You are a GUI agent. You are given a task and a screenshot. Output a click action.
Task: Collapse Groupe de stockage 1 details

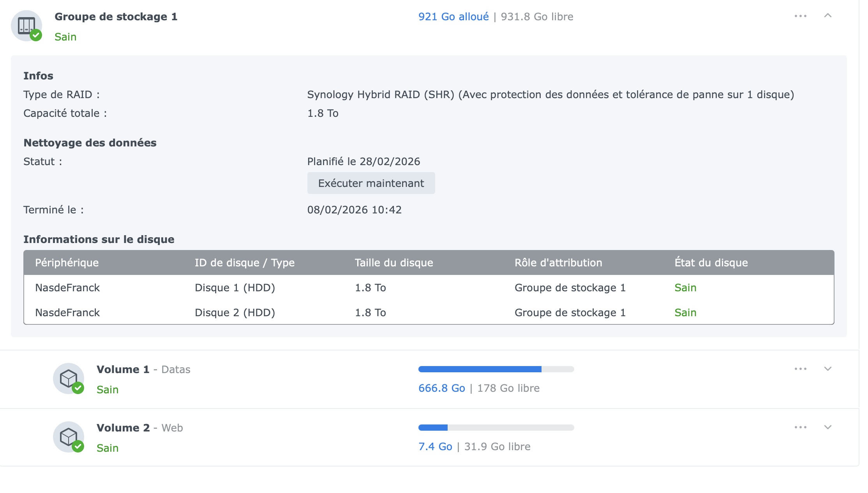[x=828, y=16]
